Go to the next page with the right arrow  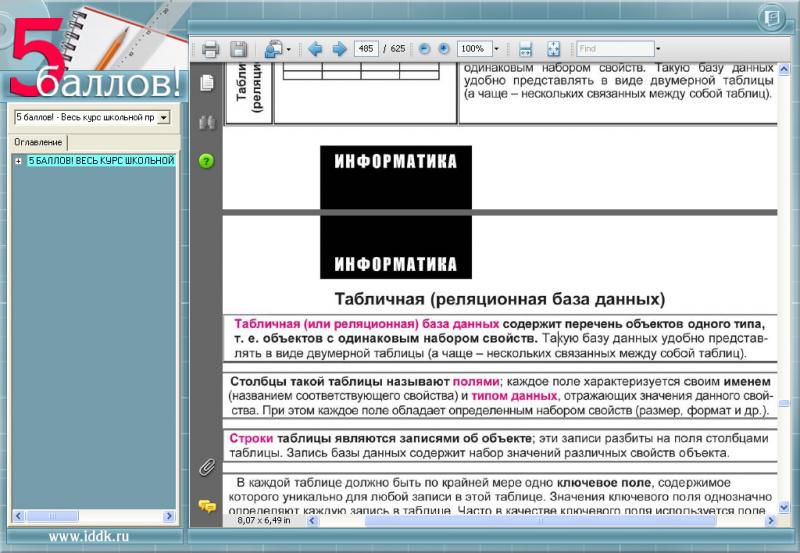tap(339, 49)
